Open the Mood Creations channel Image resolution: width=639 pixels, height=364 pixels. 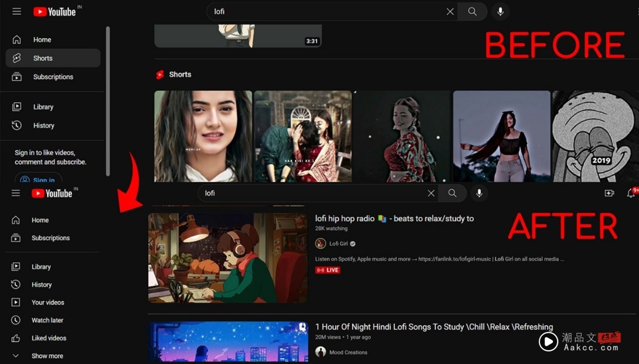[348, 352]
